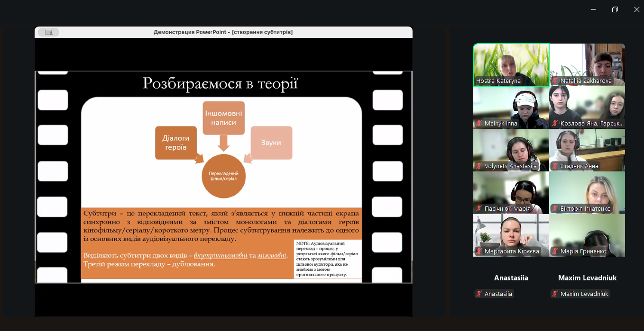Click muted mic icon of Volynets Anastasiia
Screen dimensions: 644x331
479,166
